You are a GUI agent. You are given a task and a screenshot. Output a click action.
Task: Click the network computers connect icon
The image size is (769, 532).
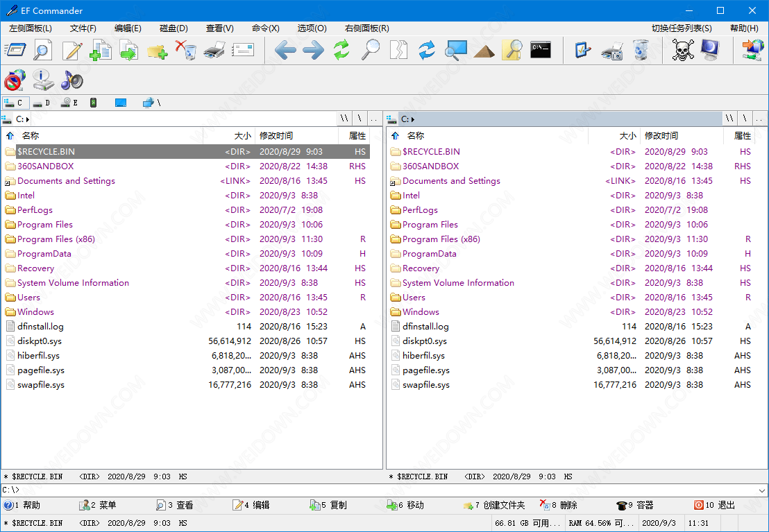[753, 50]
